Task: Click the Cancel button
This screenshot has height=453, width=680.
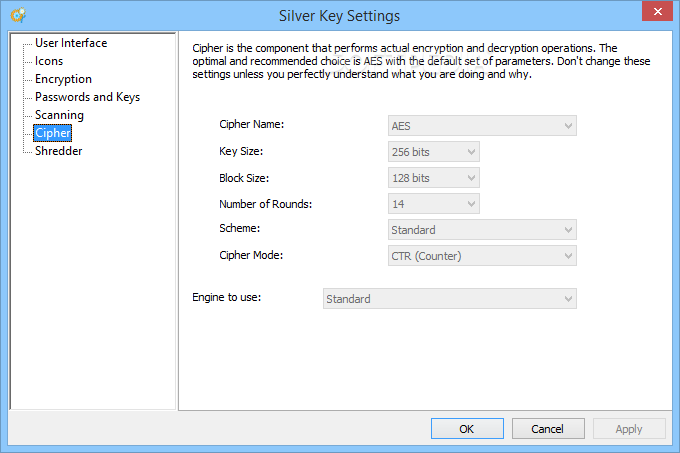Action: (x=548, y=429)
